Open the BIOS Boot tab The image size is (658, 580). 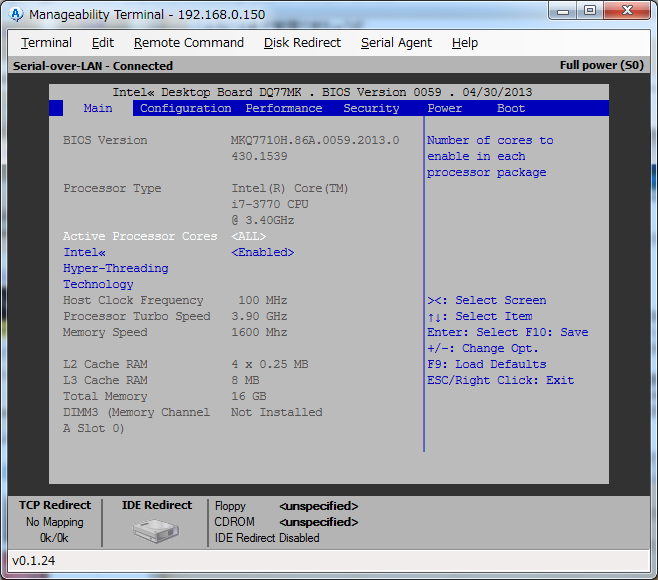[x=510, y=108]
